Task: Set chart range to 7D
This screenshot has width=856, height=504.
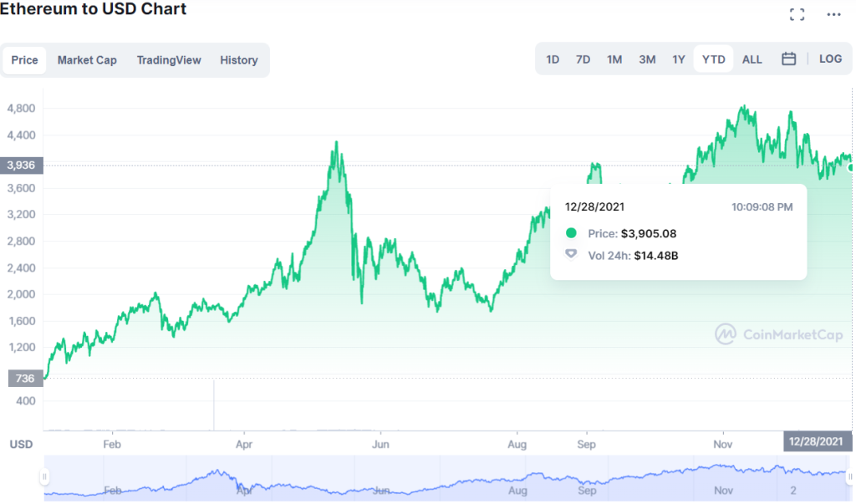Action: tap(583, 59)
